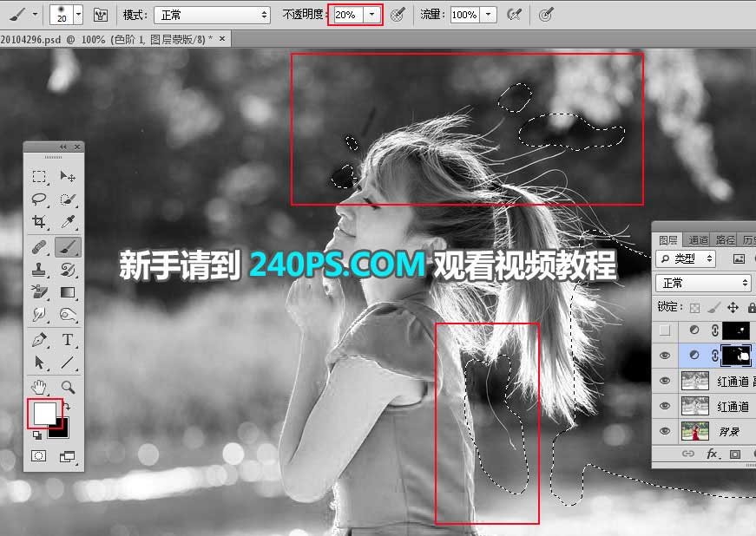Image resolution: width=756 pixels, height=536 pixels.
Task: Add a layer mask button
Action: [x=735, y=454]
